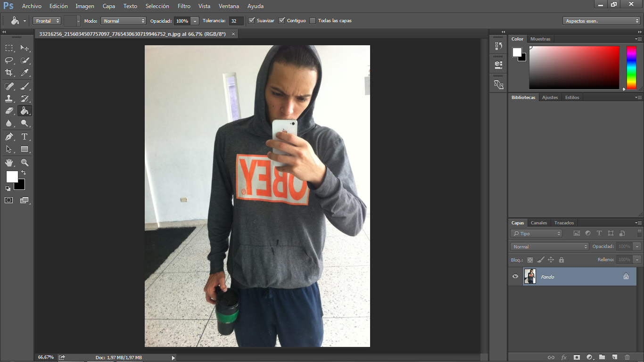This screenshot has height=362, width=644.
Task: Open the collapsed History panel icon
Action: tap(498, 46)
